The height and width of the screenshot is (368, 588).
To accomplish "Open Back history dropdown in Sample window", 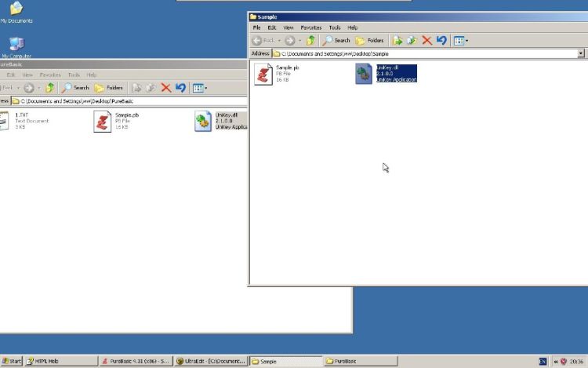I will tap(279, 41).
